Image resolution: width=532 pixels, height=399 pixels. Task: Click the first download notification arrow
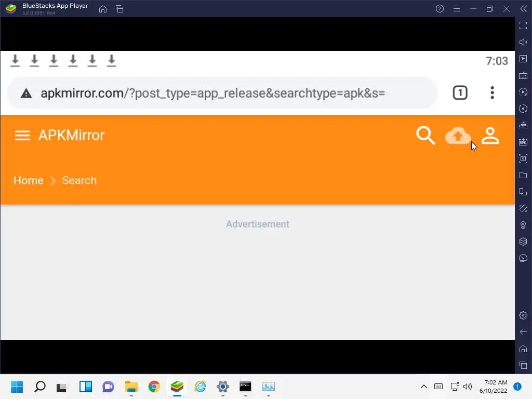(x=15, y=61)
